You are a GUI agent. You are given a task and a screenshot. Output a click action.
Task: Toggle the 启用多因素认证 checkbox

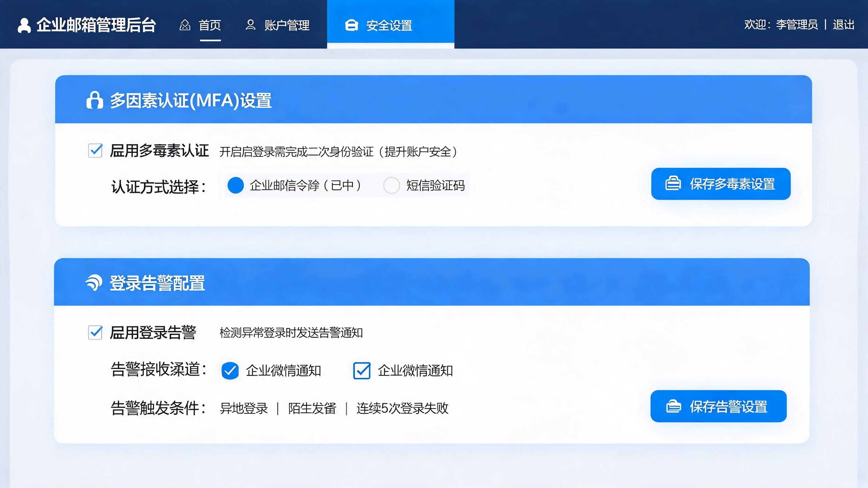[x=95, y=150]
